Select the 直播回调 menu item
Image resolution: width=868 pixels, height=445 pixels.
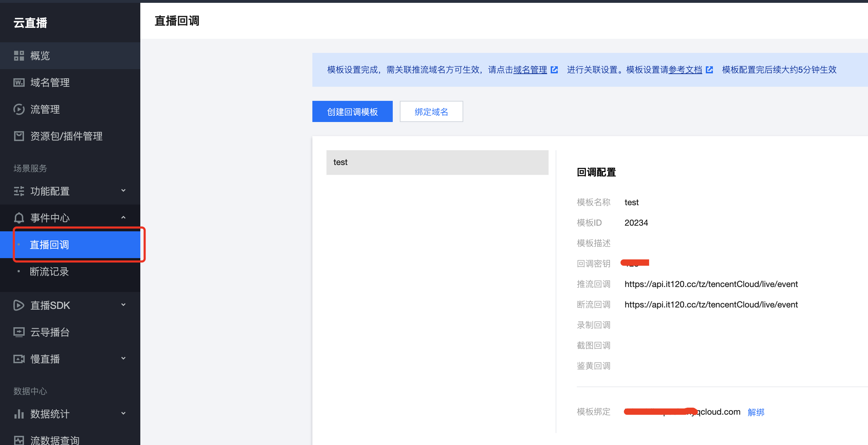(49, 245)
